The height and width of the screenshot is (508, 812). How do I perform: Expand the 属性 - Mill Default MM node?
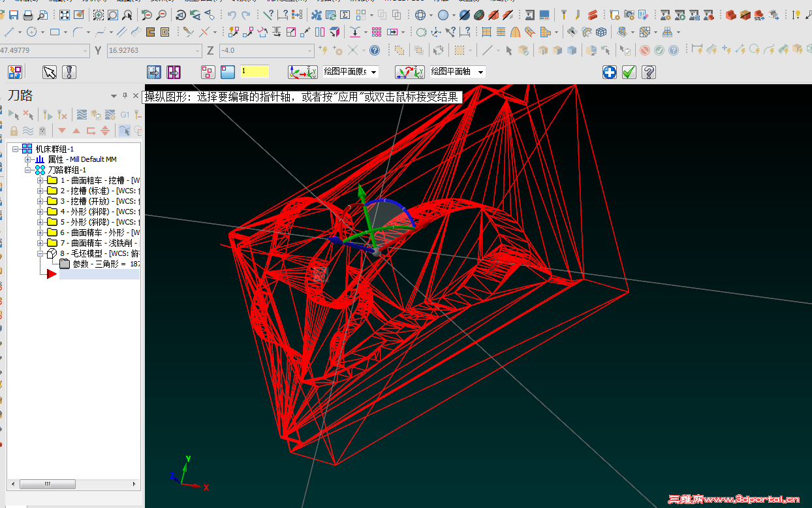click(x=27, y=159)
